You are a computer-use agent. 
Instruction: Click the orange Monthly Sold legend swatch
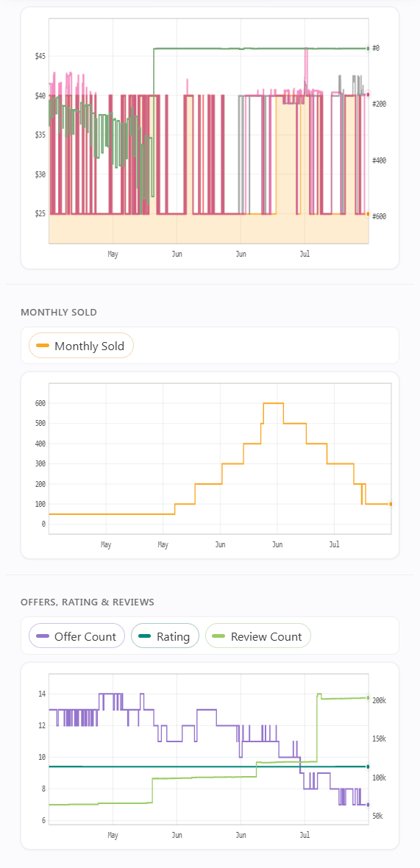point(42,346)
